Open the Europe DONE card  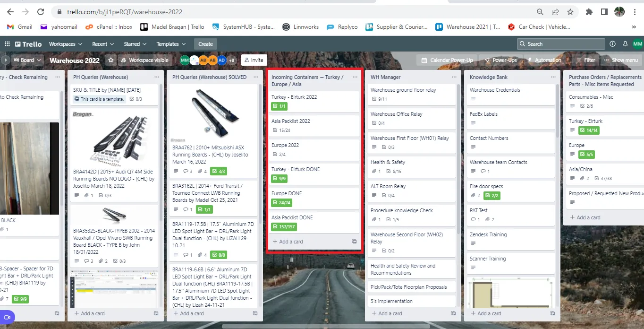tap(314, 198)
